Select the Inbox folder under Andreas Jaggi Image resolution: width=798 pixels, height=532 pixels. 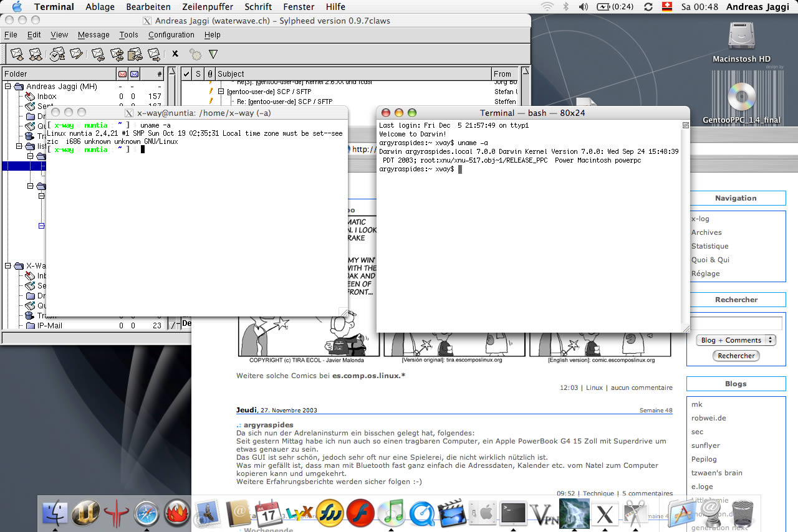(47, 97)
